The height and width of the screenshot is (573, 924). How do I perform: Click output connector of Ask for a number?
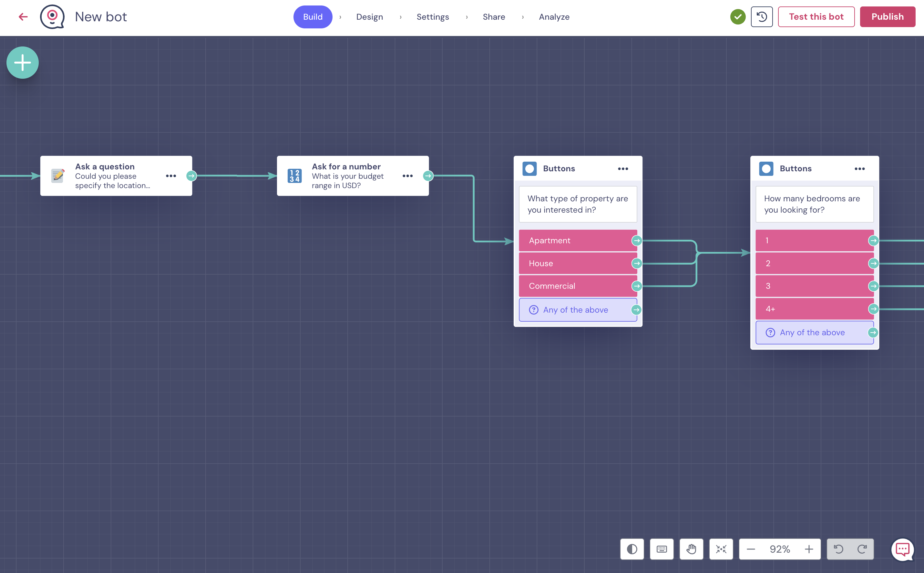click(x=428, y=176)
